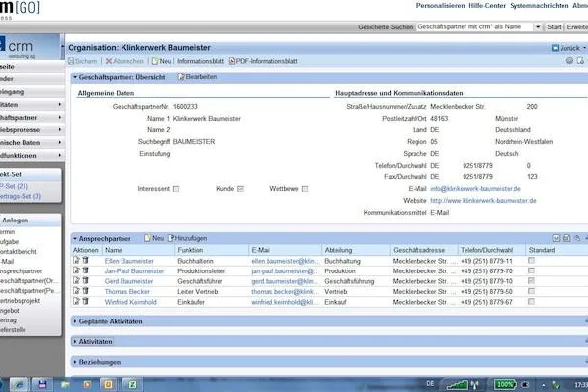The width and height of the screenshot is (588, 392).
Task: Open Personalisieren menu
Action: tap(440, 6)
